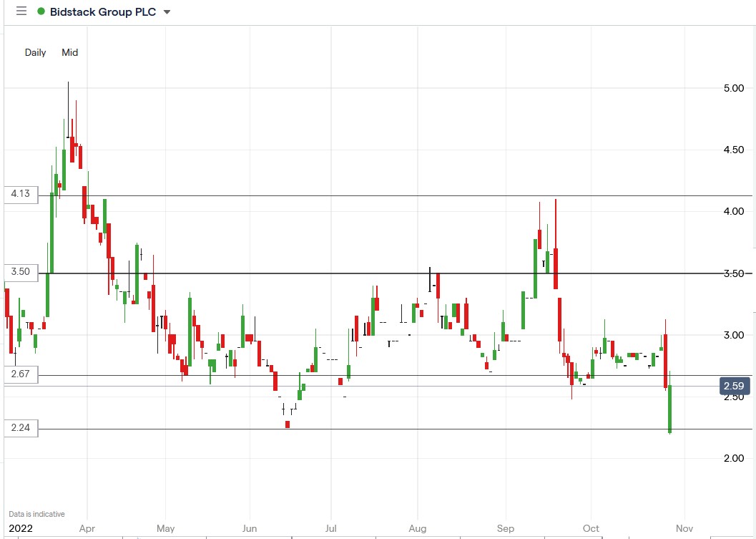Open the hamburger navigation menu

tap(21, 11)
